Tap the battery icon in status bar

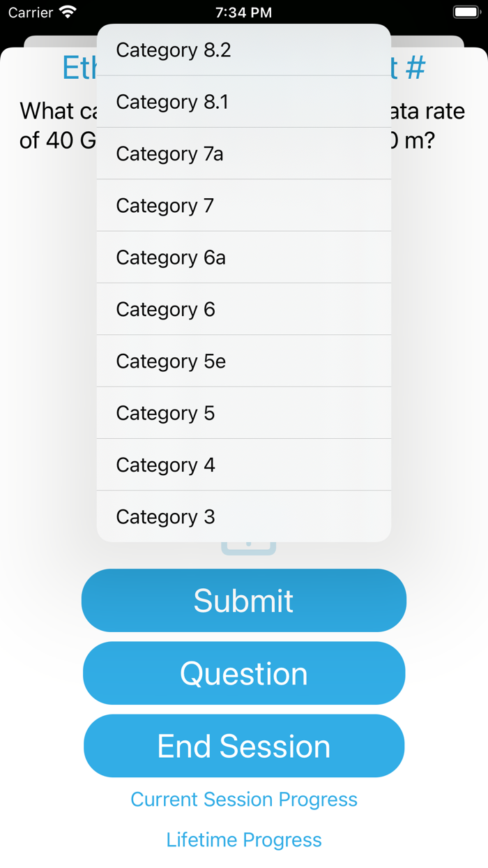coord(466,13)
